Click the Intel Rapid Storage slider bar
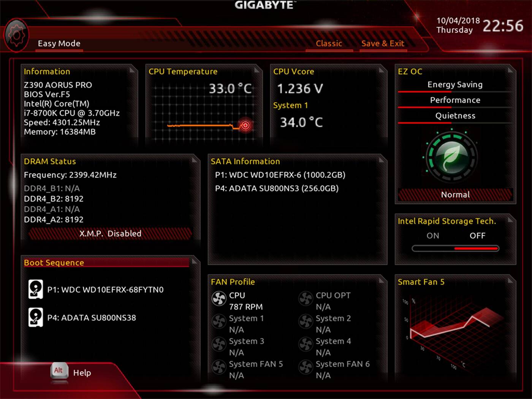 coord(455,249)
